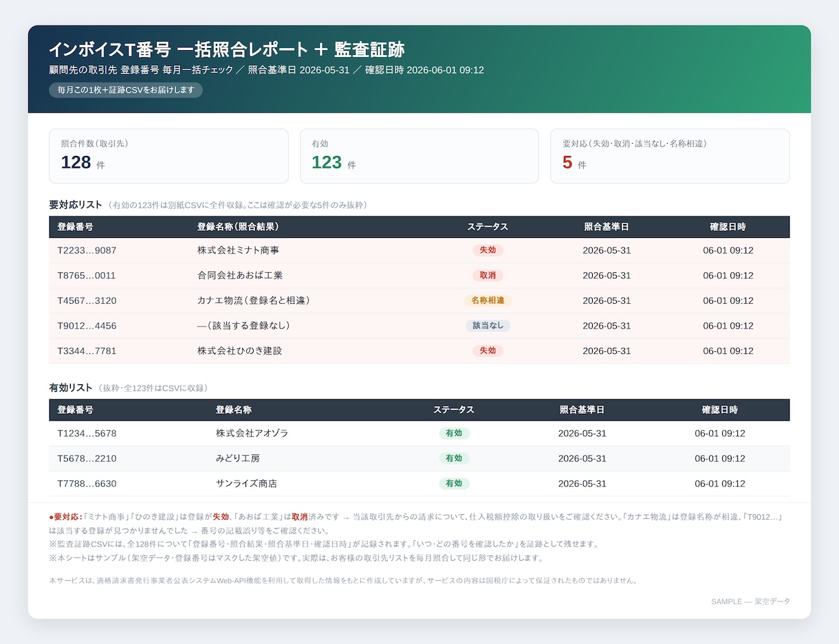This screenshot has height=644, width=839.
Task: Click 登録番号 header in the 要対応リスト table
Action: pyautogui.click(x=76, y=227)
